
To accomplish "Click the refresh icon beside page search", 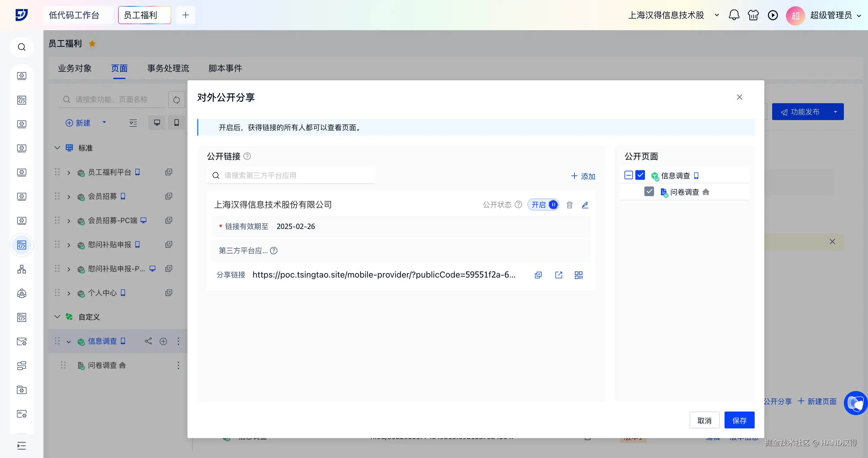I will click(177, 100).
